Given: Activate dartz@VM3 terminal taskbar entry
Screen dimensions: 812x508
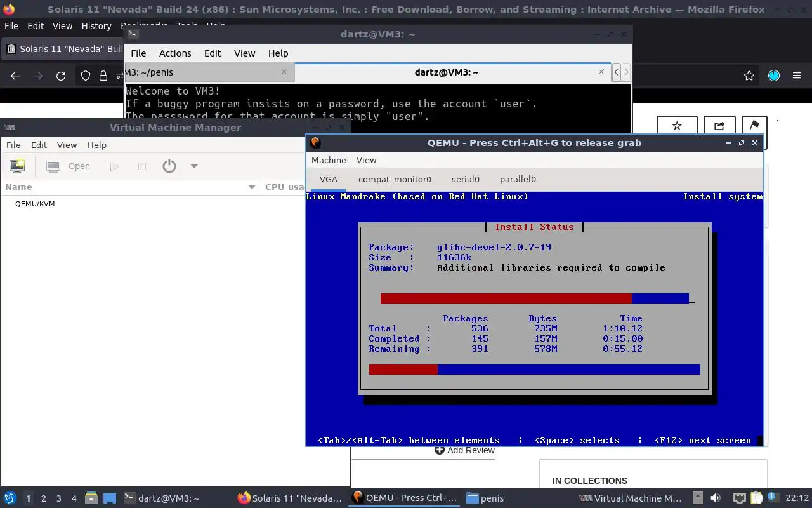Looking at the screenshot, I should point(162,498).
